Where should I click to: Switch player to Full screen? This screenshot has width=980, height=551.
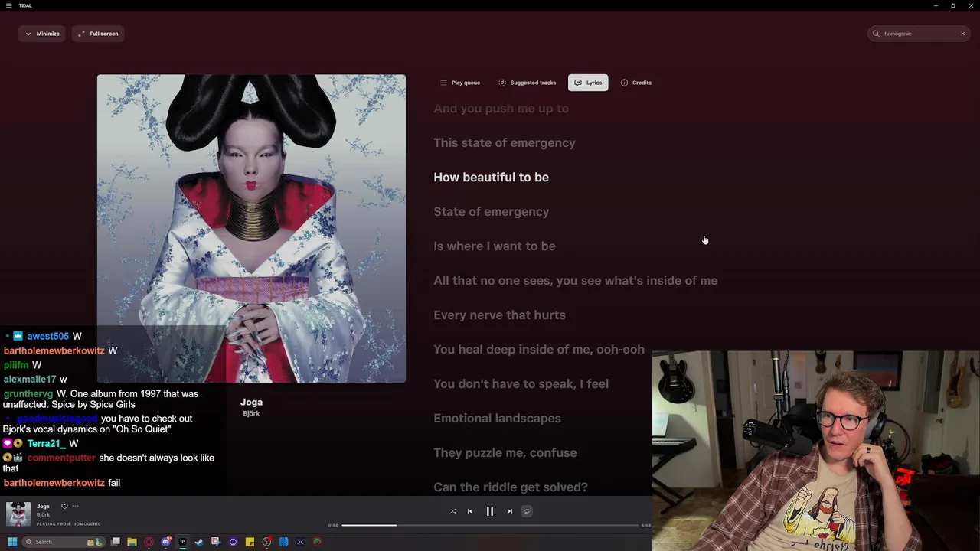[x=98, y=34]
